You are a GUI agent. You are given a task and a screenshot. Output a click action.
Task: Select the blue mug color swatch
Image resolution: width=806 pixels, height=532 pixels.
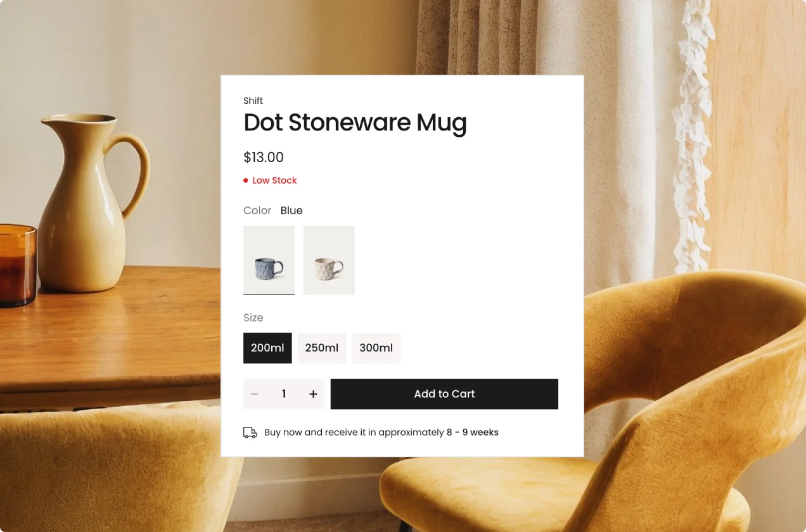(x=269, y=260)
